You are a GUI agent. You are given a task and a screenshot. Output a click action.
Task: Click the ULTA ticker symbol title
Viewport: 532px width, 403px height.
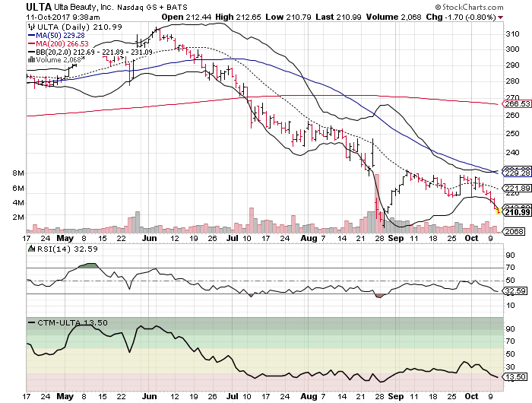[39, 7]
